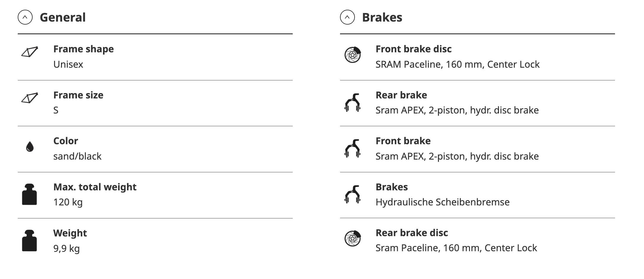This screenshot has width=644, height=279.
Task: Click the SRAM Paceline front disc text
Action: pyautogui.click(x=457, y=64)
